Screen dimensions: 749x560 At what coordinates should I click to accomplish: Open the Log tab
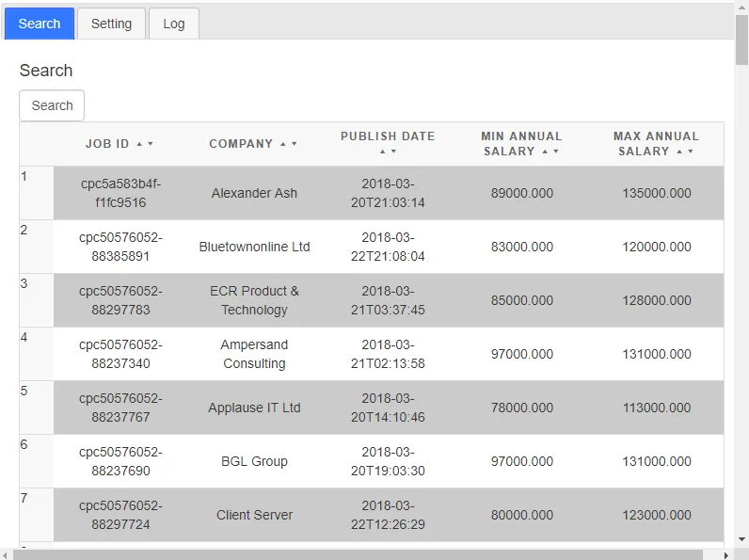pos(174,24)
